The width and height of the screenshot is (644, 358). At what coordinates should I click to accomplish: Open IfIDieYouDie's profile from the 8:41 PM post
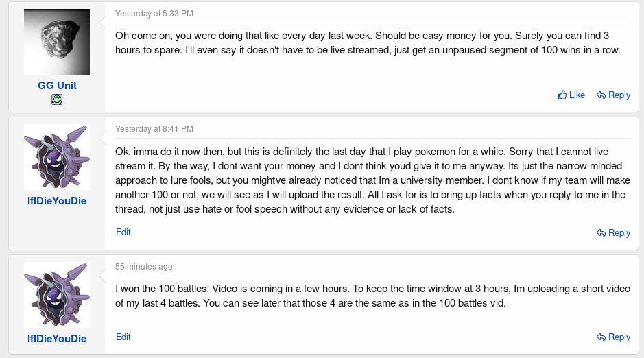click(57, 201)
